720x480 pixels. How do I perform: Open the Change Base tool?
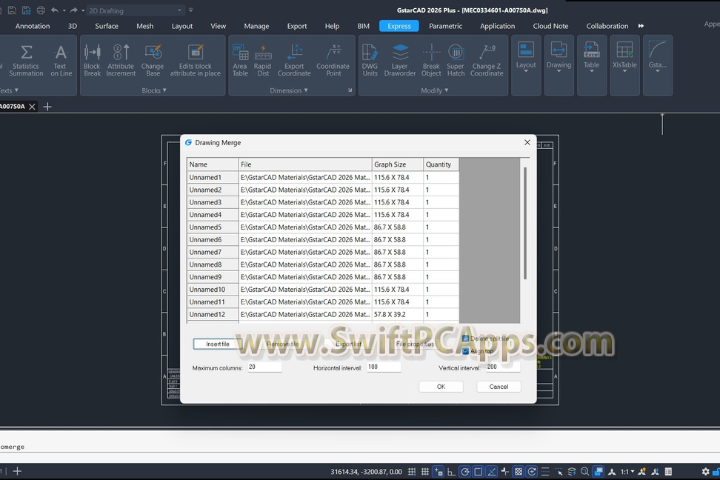(x=152, y=60)
